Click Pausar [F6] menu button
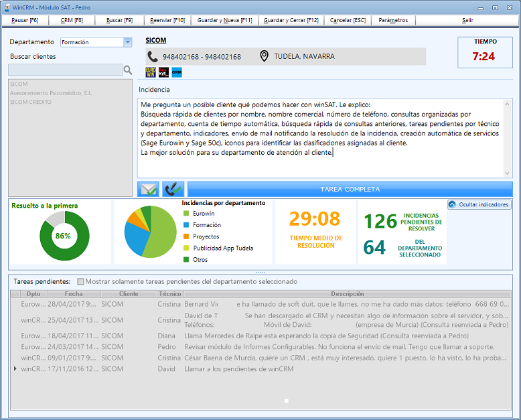 point(25,20)
